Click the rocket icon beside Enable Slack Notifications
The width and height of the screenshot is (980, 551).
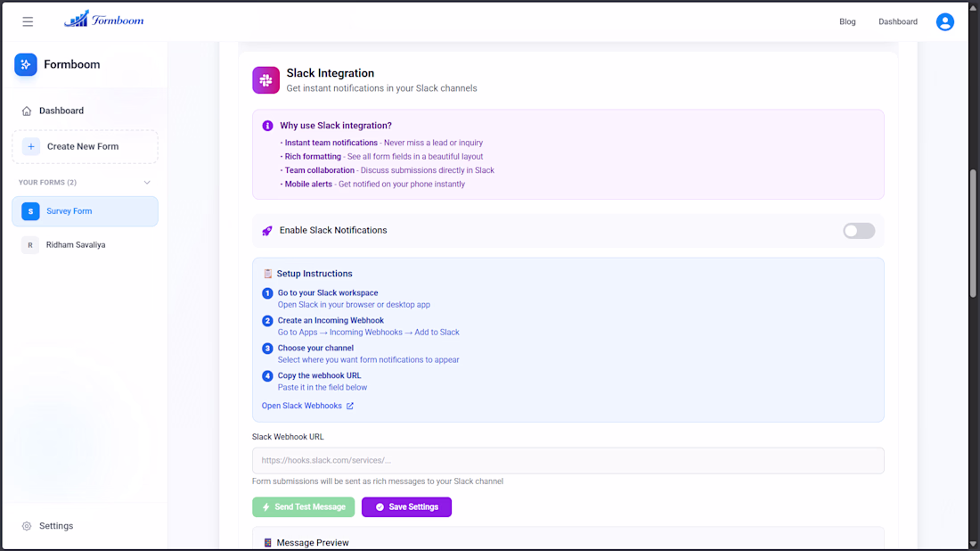[267, 231]
